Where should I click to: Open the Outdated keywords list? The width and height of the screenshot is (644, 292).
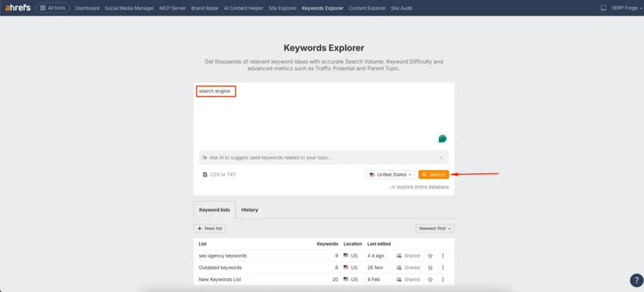click(220, 268)
